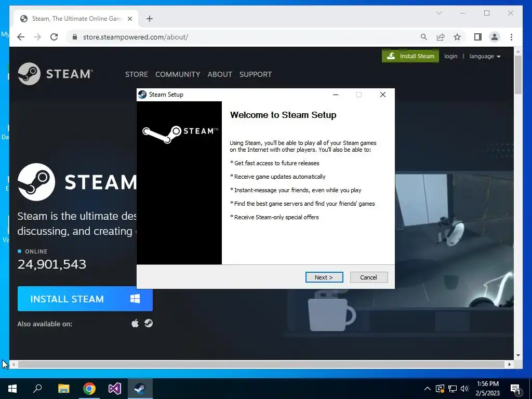The image size is (532, 399).
Task: Click 'Also available on:' label
Action: coord(45,324)
